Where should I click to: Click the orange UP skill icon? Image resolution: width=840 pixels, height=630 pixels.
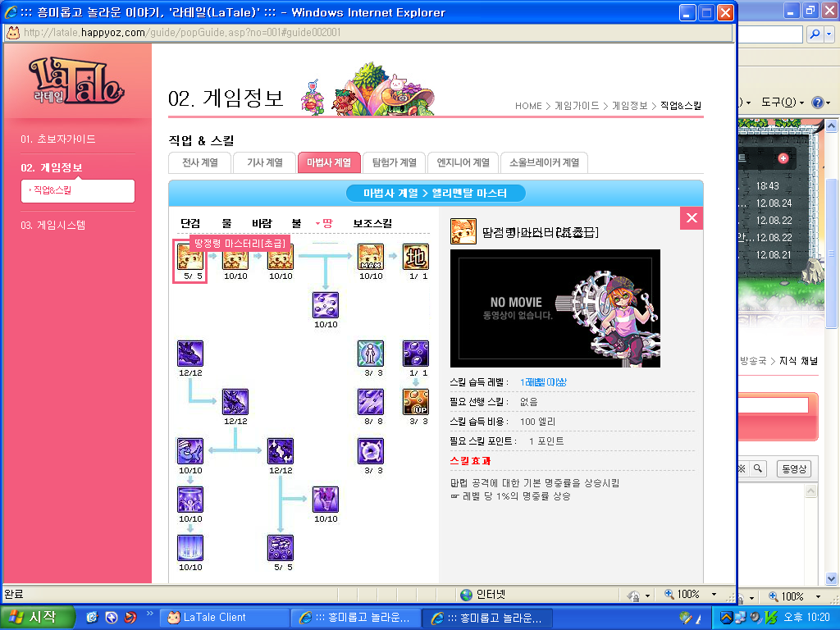[416, 402]
